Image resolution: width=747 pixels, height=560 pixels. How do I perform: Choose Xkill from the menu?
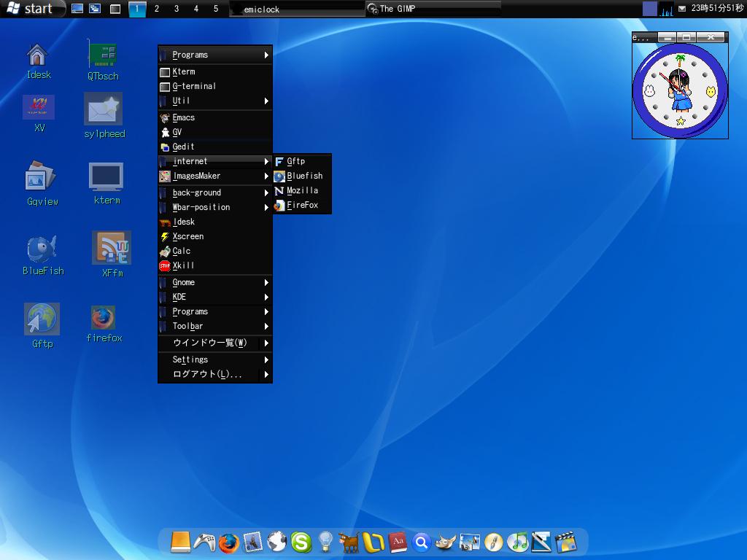(x=183, y=266)
